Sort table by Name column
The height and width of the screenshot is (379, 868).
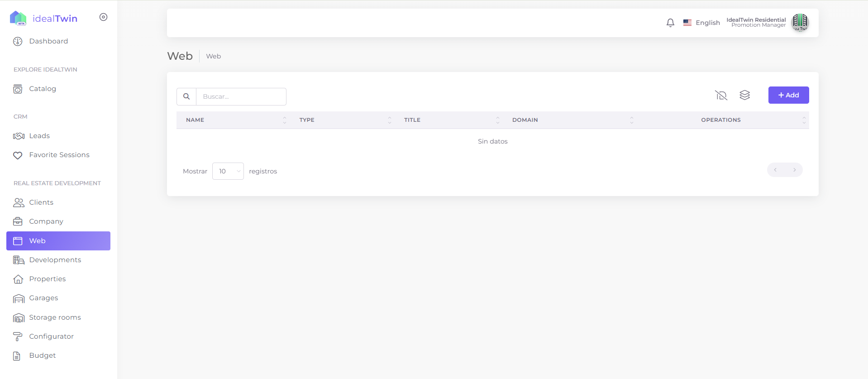[196, 120]
